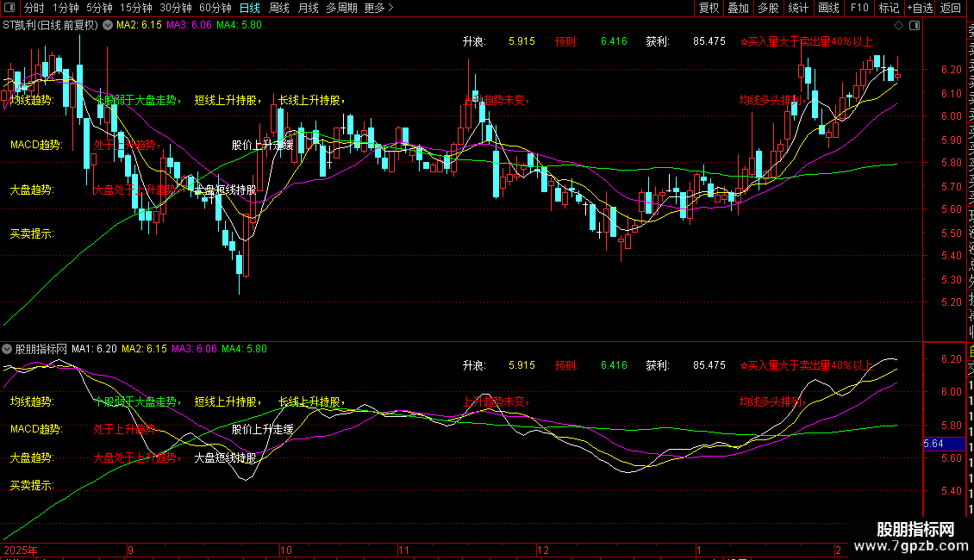Screen dimensions: 974x560
Task: Select the 30分钟 period tab
Action: (x=176, y=8)
